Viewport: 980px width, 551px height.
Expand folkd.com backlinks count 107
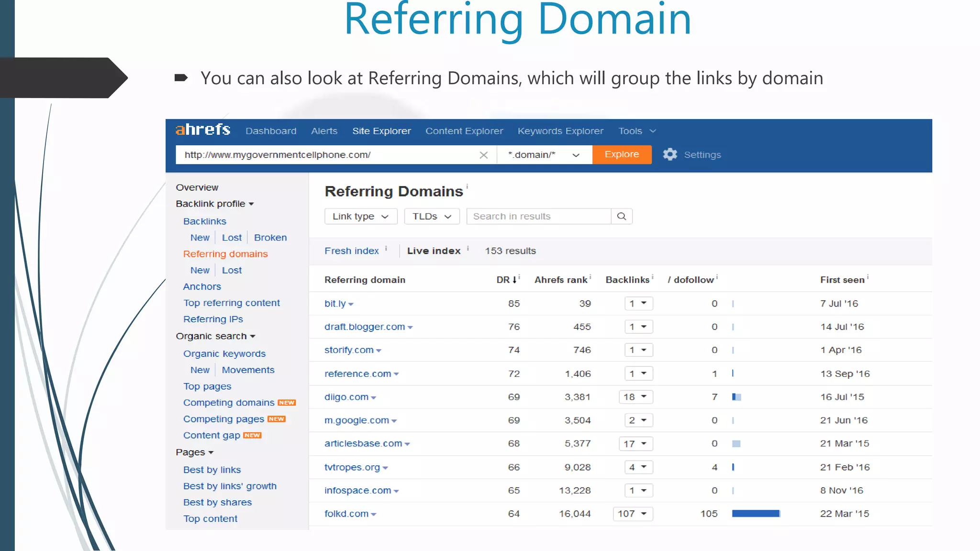(x=633, y=514)
